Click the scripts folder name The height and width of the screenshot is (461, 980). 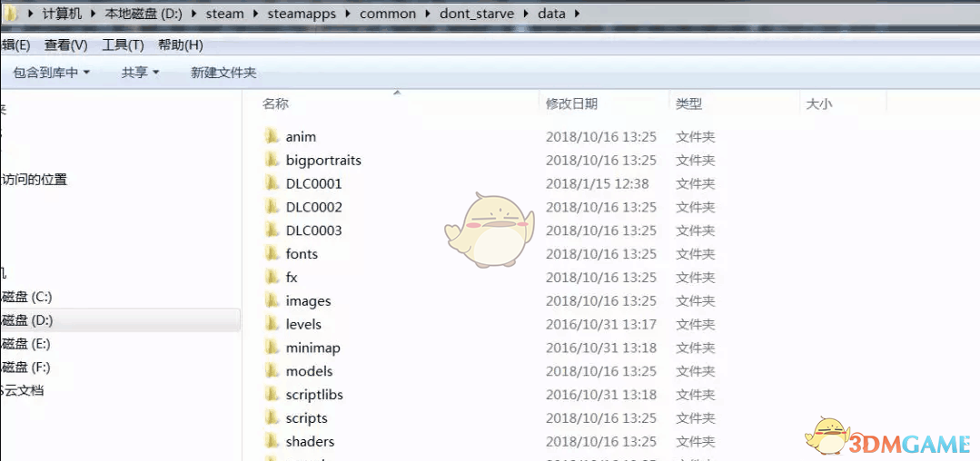[x=306, y=418]
